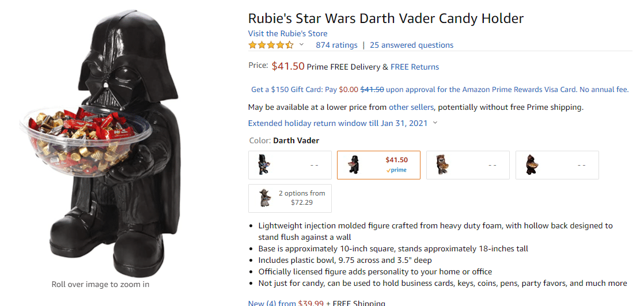Select the Yoda variant with 2 options
Image resolution: width=644 pixels, height=306 pixels.
(290, 198)
